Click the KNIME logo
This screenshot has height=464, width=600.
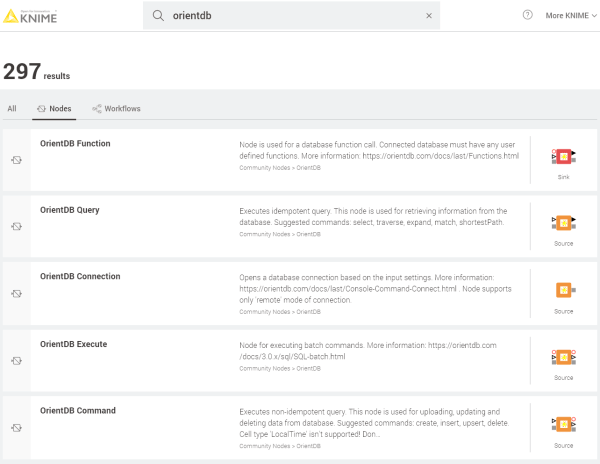coord(30,16)
